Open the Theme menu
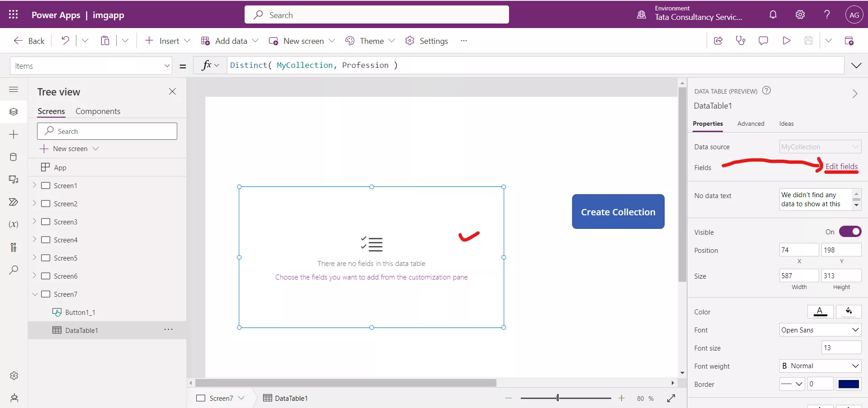868x408 pixels. pyautogui.click(x=370, y=41)
